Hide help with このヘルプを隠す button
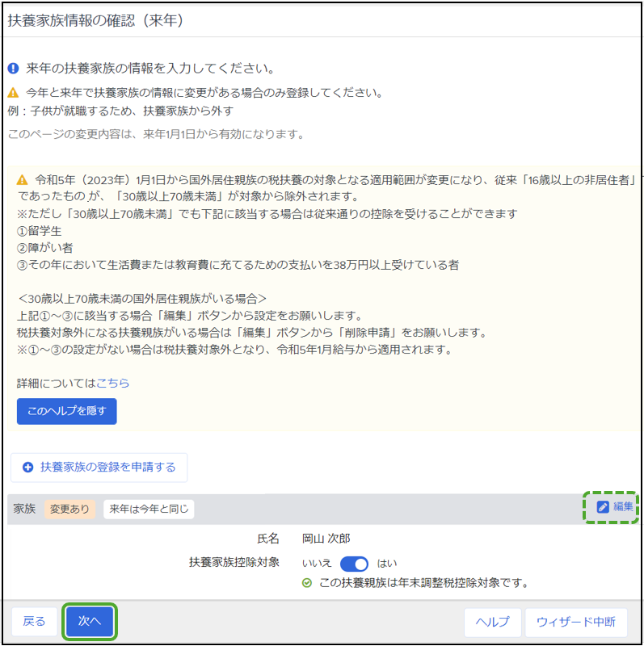The width and height of the screenshot is (644, 646). 67,411
